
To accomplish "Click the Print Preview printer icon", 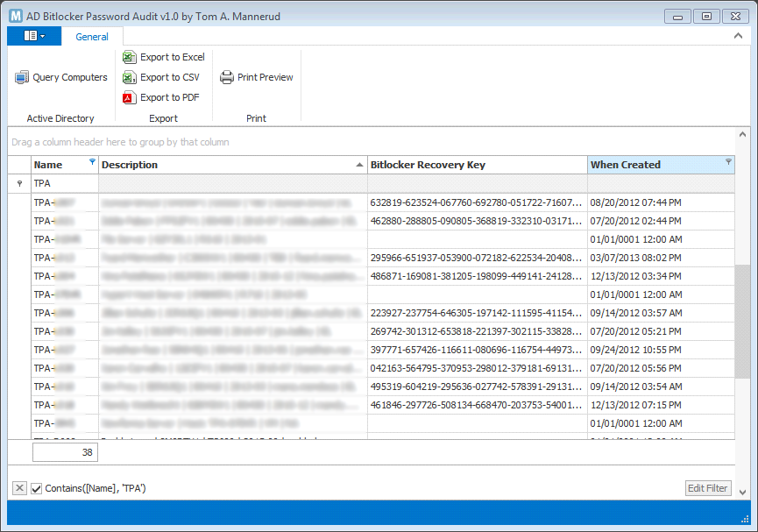I will (227, 77).
